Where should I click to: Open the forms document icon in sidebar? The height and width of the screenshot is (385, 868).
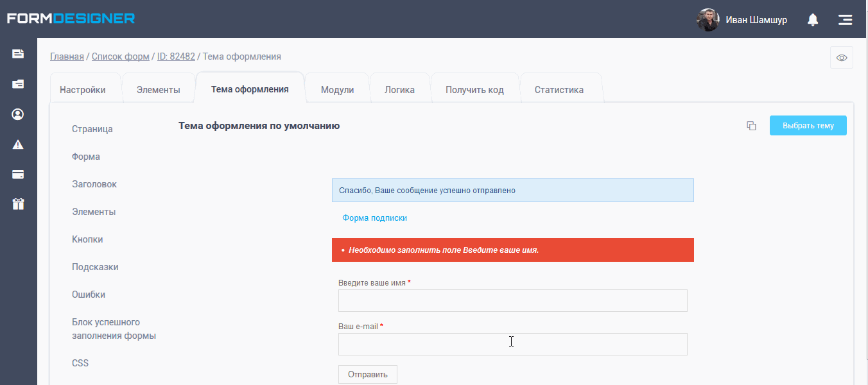click(17, 53)
